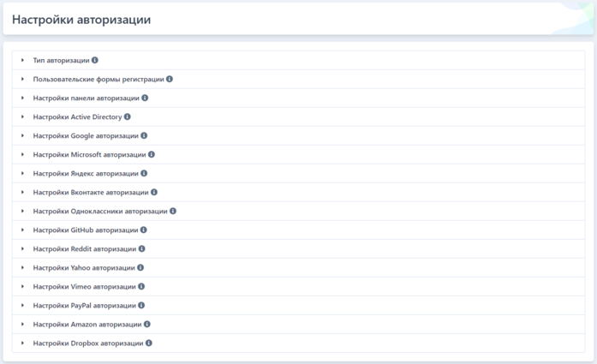
Task: Expand Настройки панели авторизации arrow
Action: tap(23, 98)
